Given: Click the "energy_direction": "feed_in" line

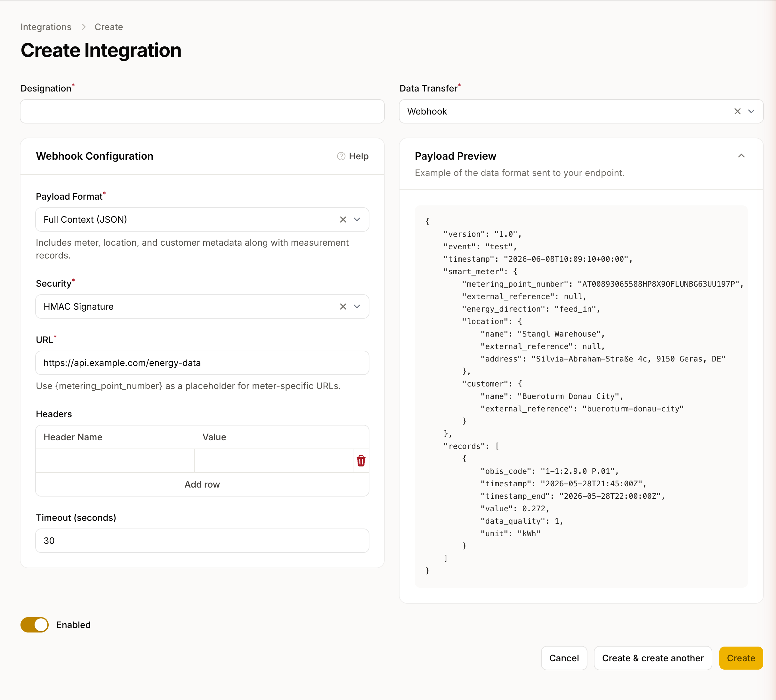Looking at the screenshot, I should [531, 309].
